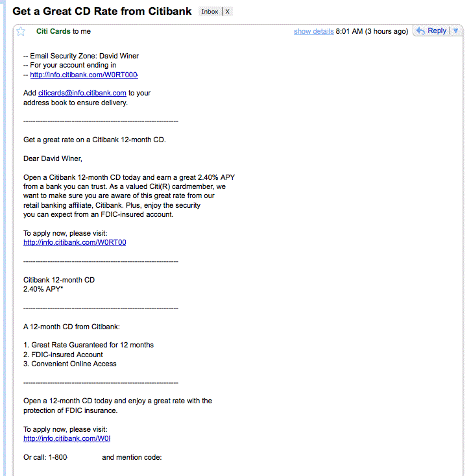The image size is (471, 476).
Task: Open the link above Citibank 12-month CD rate
Action: (x=75, y=243)
